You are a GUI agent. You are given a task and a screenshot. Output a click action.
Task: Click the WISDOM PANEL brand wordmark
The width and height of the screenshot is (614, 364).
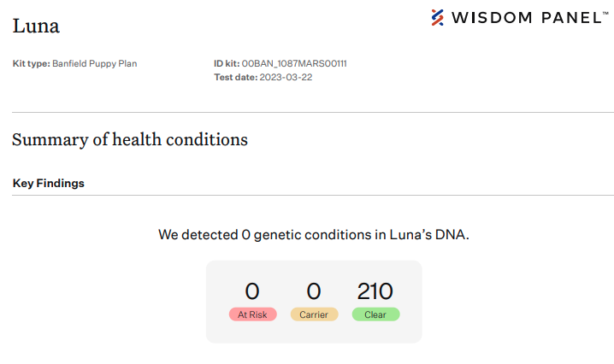point(527,18)
